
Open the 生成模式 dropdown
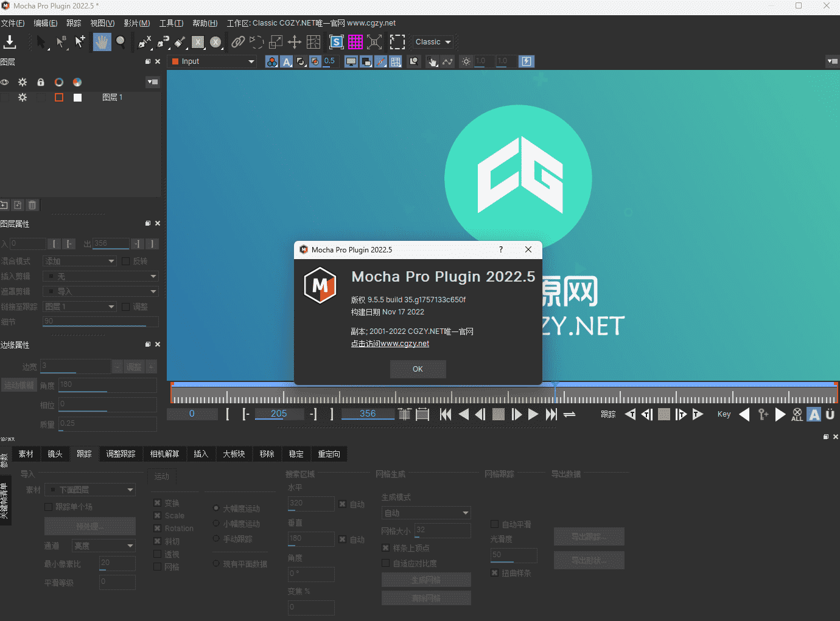[425, 512]
